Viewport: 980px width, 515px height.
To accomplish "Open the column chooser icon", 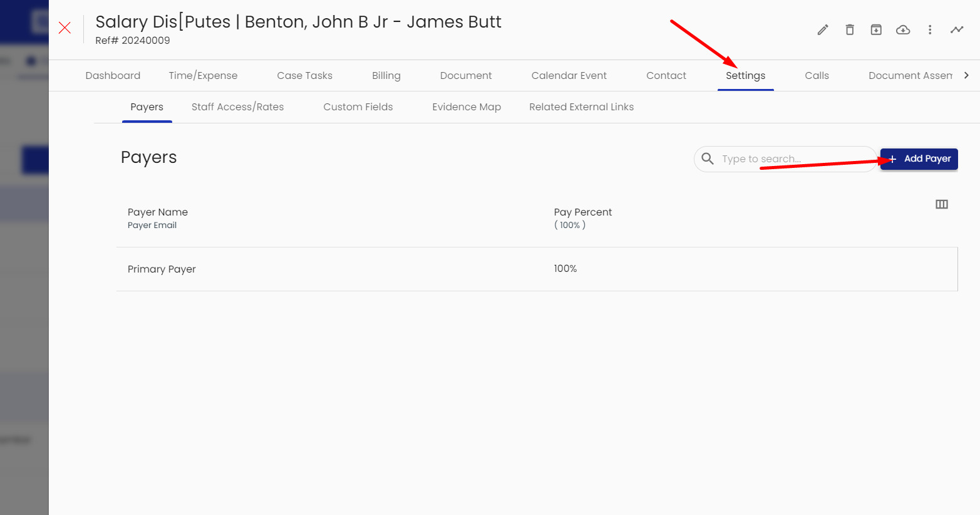I will tap(941, 204).
